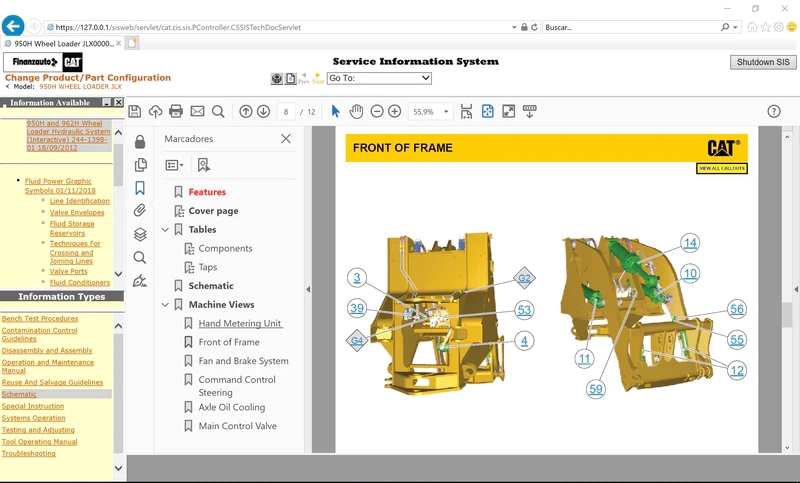Select the hand pan tool

(x=357, y=111)
